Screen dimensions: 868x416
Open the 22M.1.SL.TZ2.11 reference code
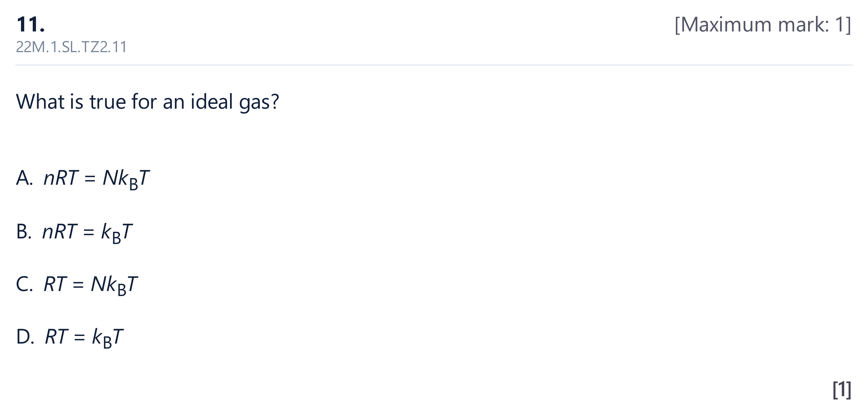tap(71, 47)
